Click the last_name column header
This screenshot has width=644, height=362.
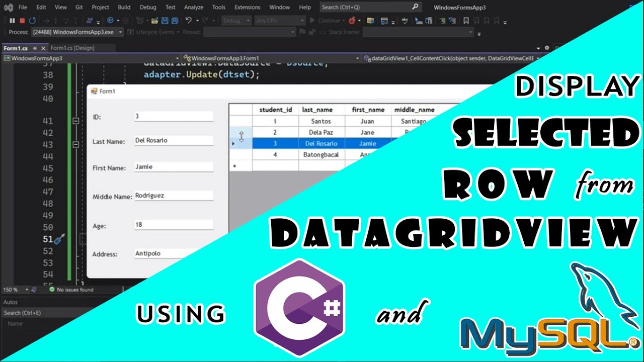(x=321, y=110)
